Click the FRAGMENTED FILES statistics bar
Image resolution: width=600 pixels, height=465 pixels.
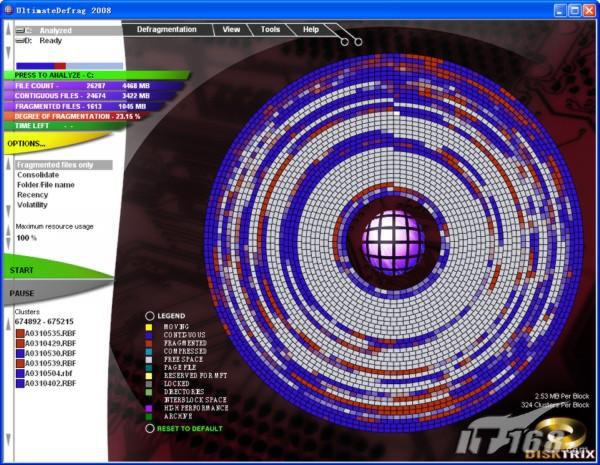(x=86, y=106)
